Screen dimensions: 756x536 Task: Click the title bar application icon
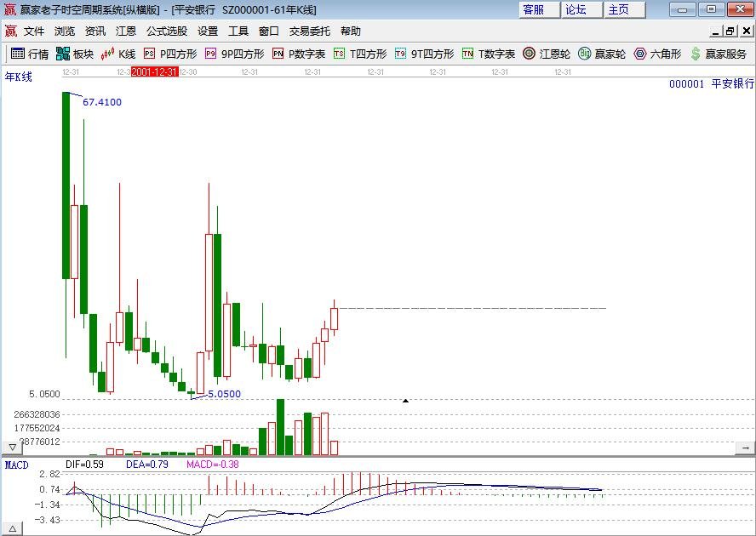[9, 9]
